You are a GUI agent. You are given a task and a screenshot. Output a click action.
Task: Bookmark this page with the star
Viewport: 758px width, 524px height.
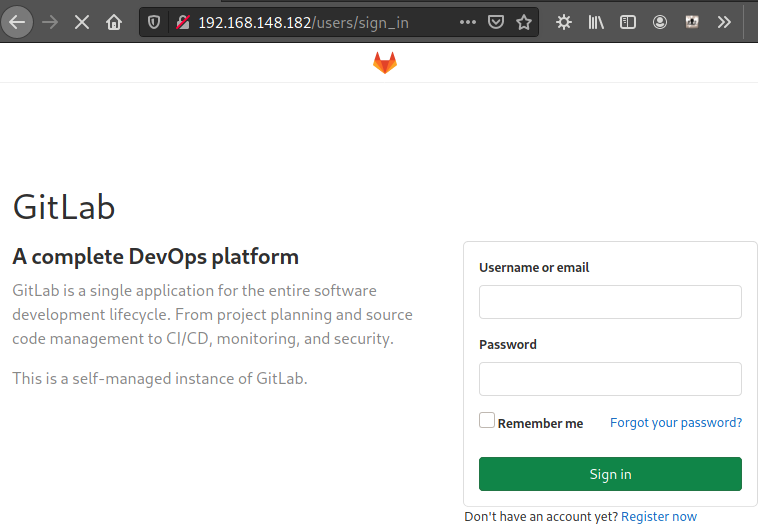tap(524, 22)
